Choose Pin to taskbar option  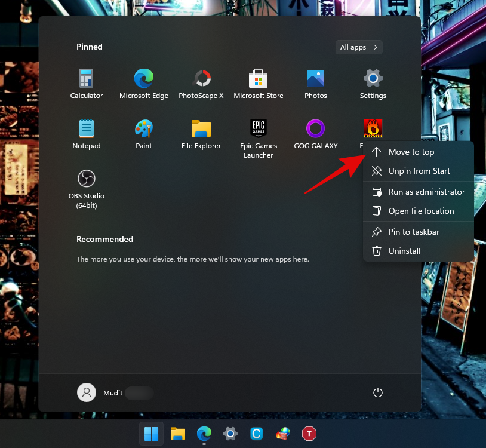click(414, 232)
